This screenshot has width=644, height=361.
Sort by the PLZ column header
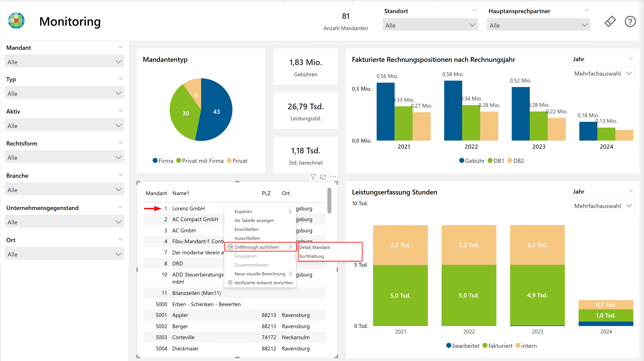266,193
